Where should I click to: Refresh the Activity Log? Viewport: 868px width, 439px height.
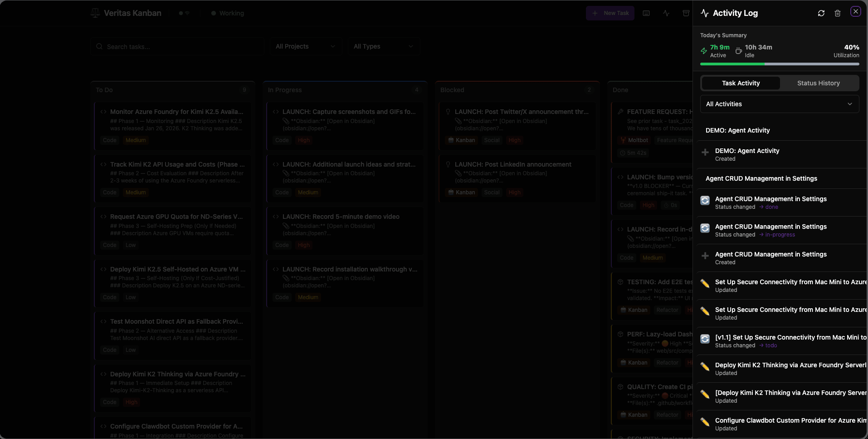click(x=821, y=13)
